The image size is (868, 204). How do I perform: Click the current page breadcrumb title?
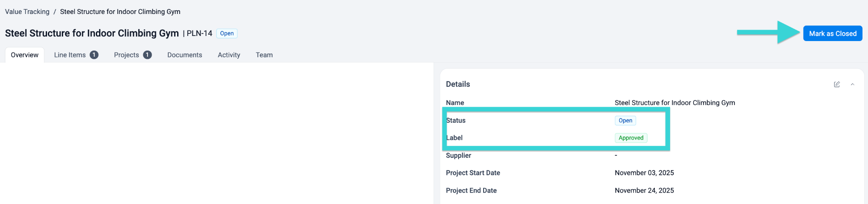(x=120, y=11)
